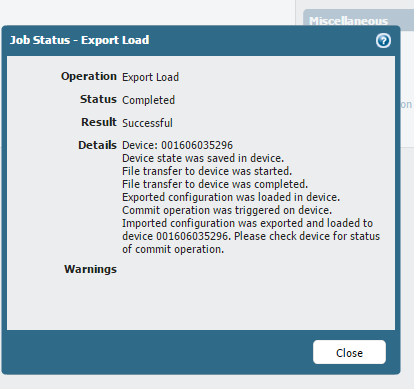Viewport: 414px width, 389px height.
Task: Click File transfer to device was started
Action: (x=207, y=171)
